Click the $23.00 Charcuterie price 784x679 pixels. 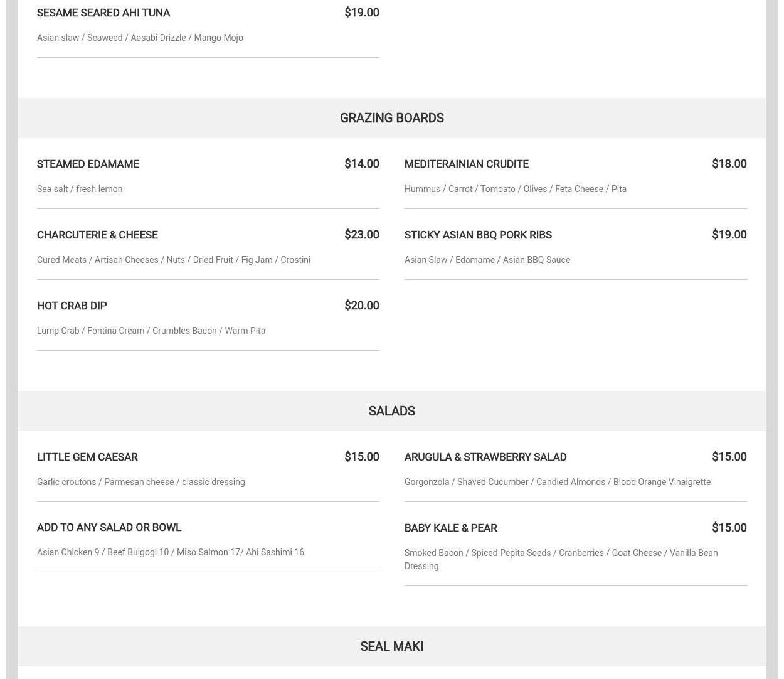coord(361,235)
